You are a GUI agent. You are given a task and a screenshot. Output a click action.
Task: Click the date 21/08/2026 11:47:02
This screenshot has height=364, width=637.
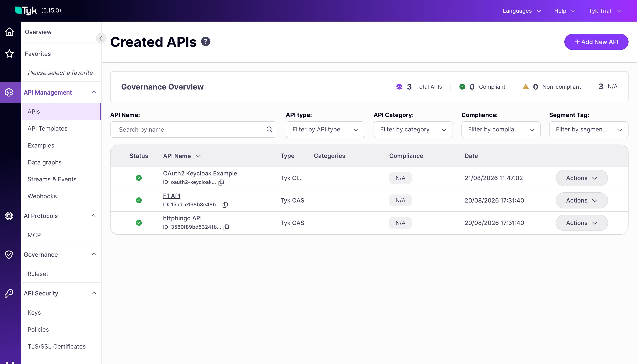pyautogui.click(x=493, y=178)
